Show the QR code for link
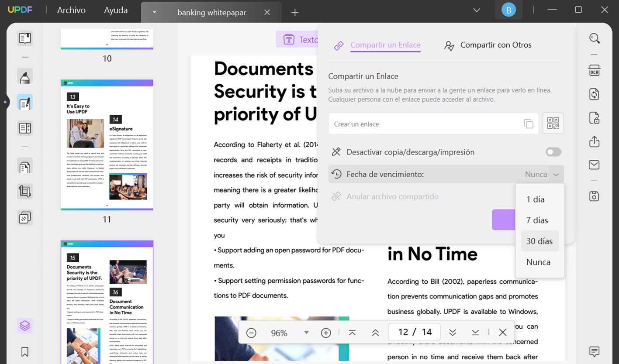Viewport: 619px width, 364px height. coord(553,123)
